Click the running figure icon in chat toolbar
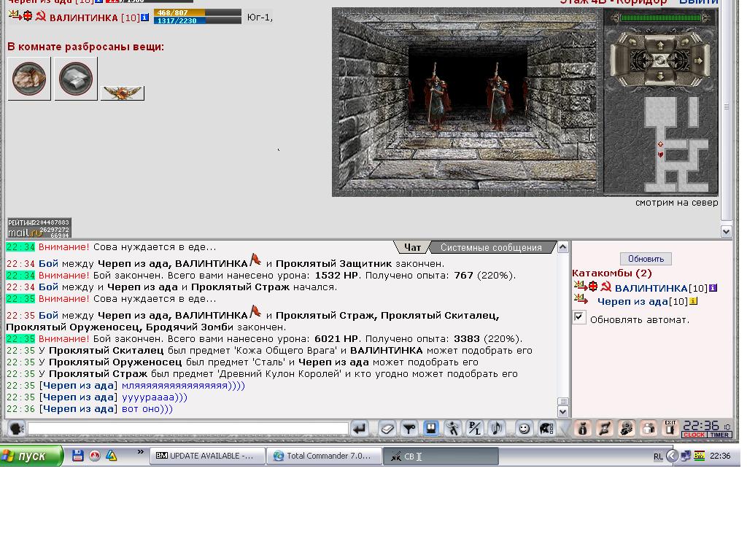 [452, 429]
